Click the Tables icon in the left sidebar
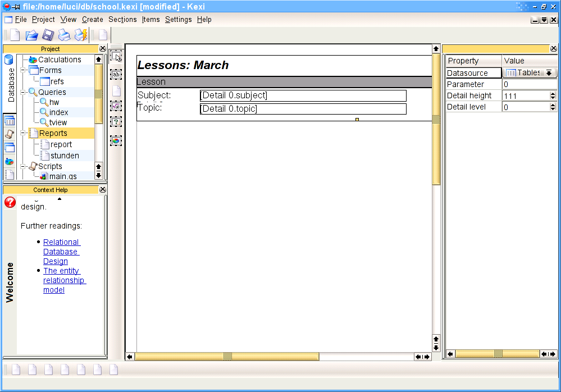 click(9, 121)
